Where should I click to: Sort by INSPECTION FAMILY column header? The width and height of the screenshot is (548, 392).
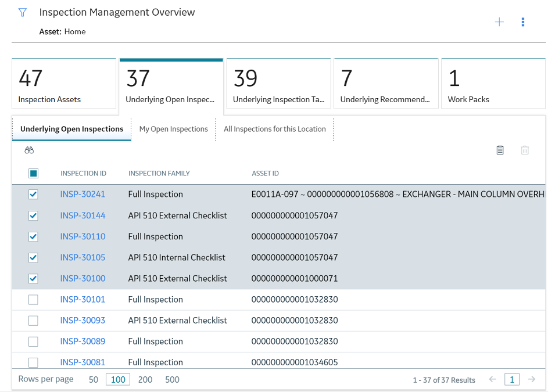[159, 173]
